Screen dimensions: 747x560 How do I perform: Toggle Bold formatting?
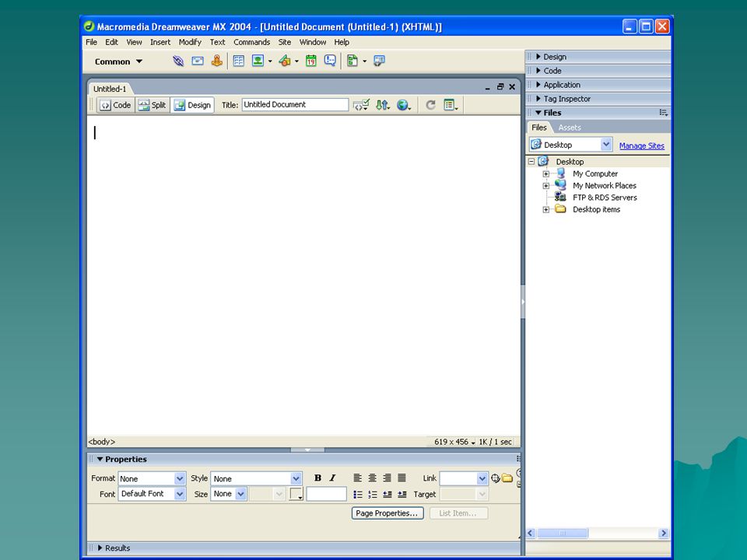(317, 478)
